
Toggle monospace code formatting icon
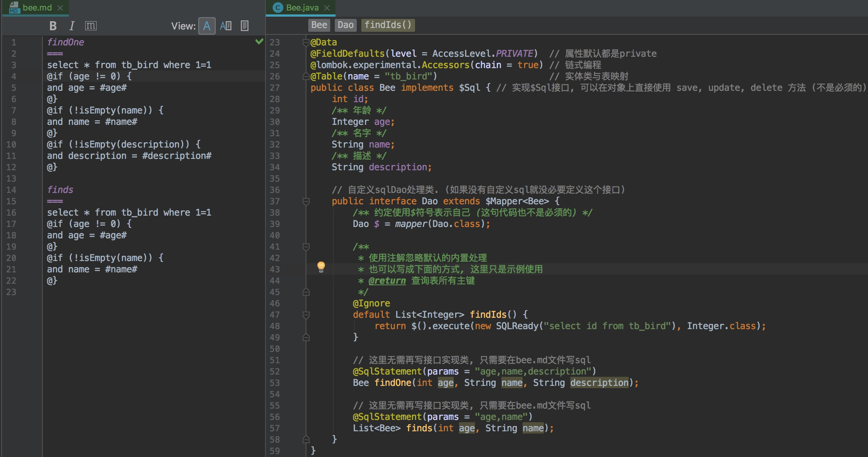91,26
